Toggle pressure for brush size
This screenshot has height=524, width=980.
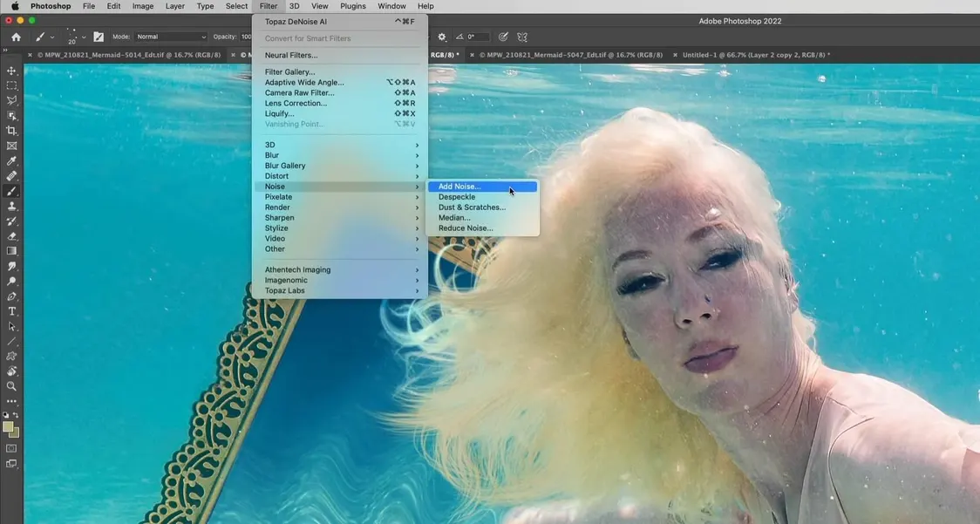503,37
